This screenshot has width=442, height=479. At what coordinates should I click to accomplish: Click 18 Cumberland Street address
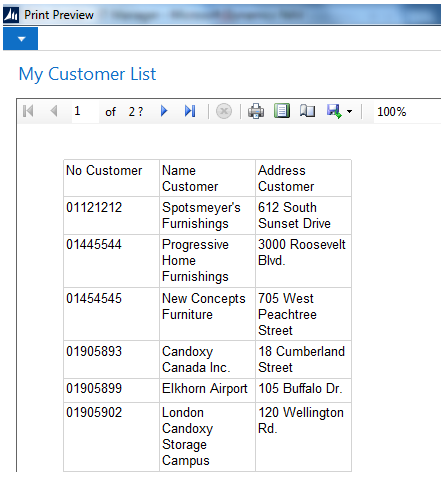303,359
